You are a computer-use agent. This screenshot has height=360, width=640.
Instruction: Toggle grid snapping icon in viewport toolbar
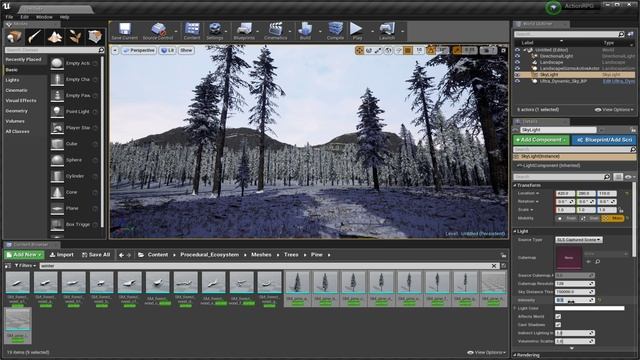(x=408, y=50)
